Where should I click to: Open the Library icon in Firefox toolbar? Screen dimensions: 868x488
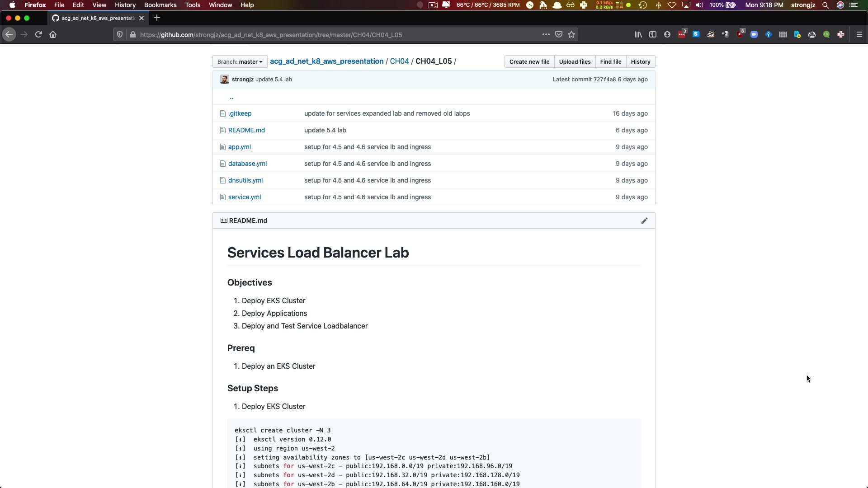click(x=638, y=34)
